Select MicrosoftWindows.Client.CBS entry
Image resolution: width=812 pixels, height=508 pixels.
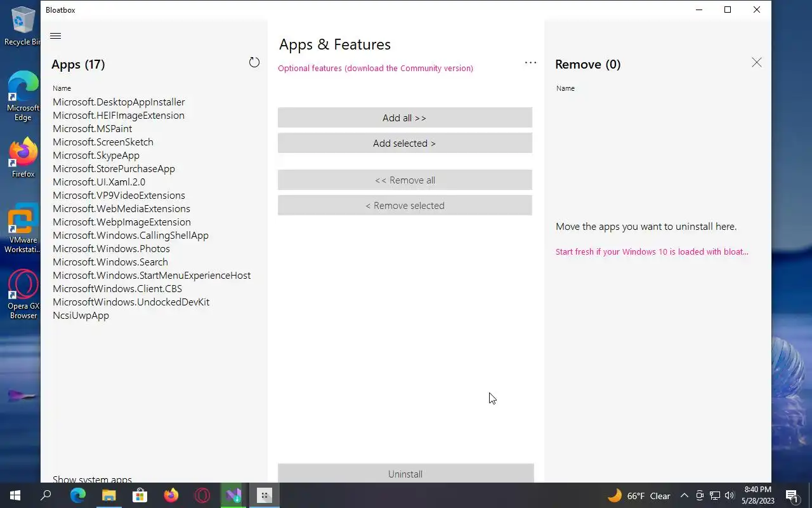117,288
